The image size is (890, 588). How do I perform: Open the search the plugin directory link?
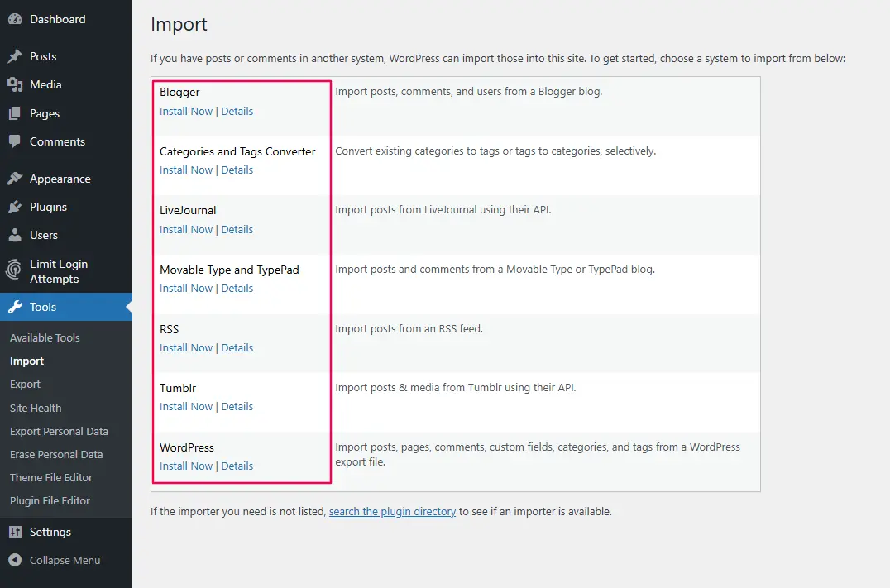pyautogui.click(x=392, y=511)
